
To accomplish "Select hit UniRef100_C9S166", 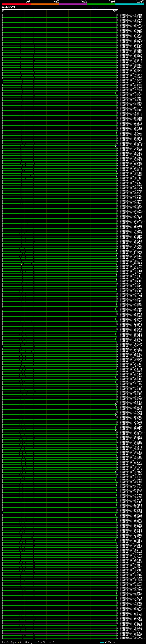I will 131,635.
